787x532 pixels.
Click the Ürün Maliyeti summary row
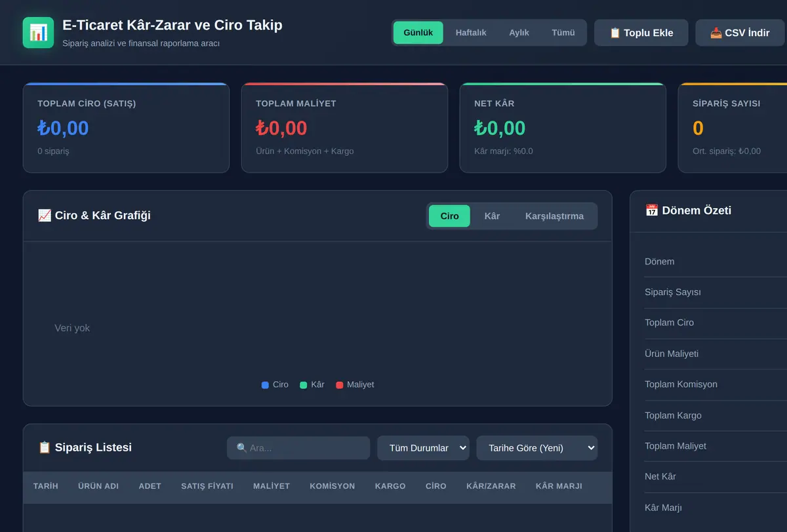716,354
